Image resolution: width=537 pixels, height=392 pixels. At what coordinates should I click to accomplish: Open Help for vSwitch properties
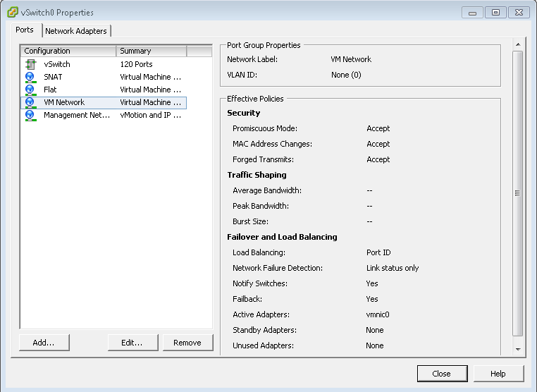point(498,374)
